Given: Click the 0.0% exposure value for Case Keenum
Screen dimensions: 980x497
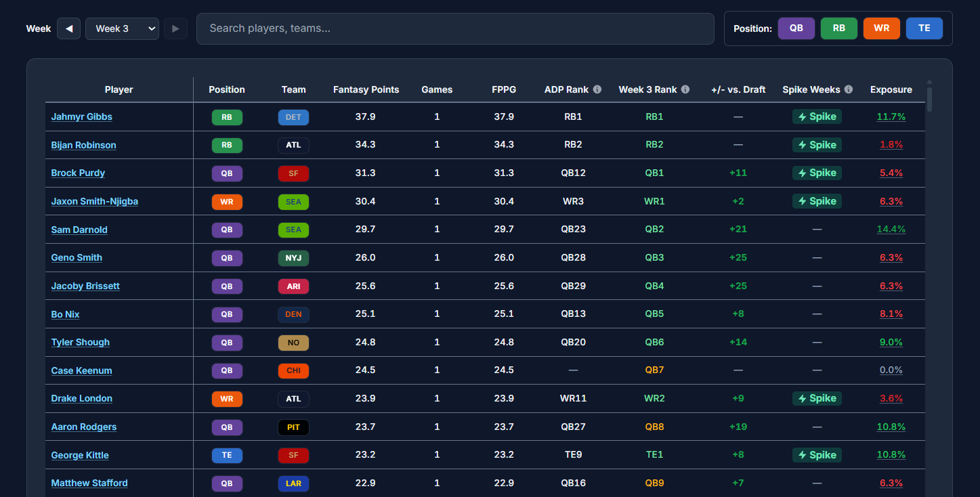Looking at the screenshot, I should (x=891, y=370).
